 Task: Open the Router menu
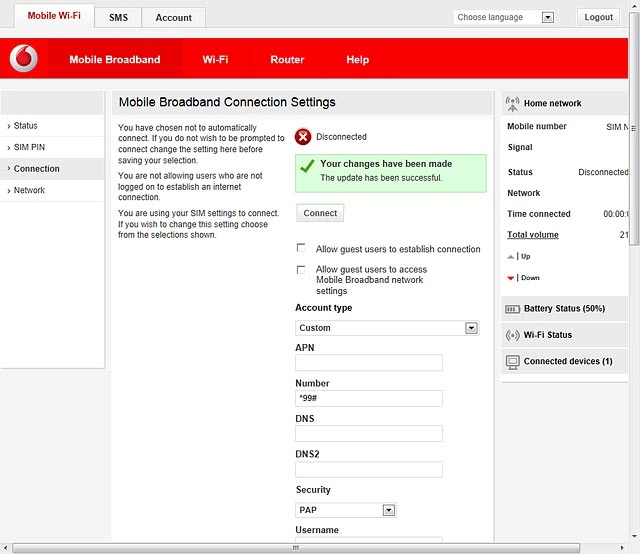pos(287,60)
